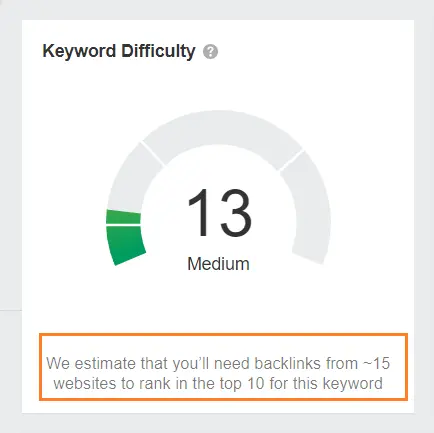Click the gray left gauge segment above green
The height and width of the screenshot is (433, 434).
[133, 177]
